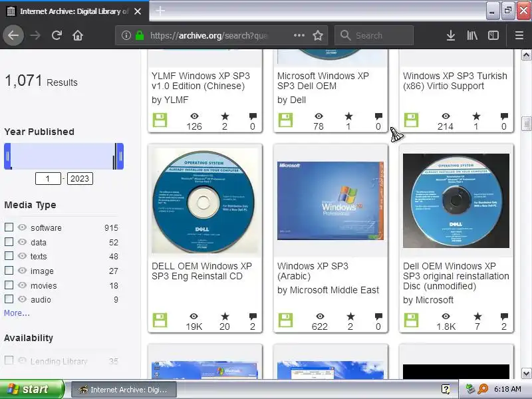Bookmark this page with the star
The width and height of the screenshot is (532, 399).
pos(318,35)
